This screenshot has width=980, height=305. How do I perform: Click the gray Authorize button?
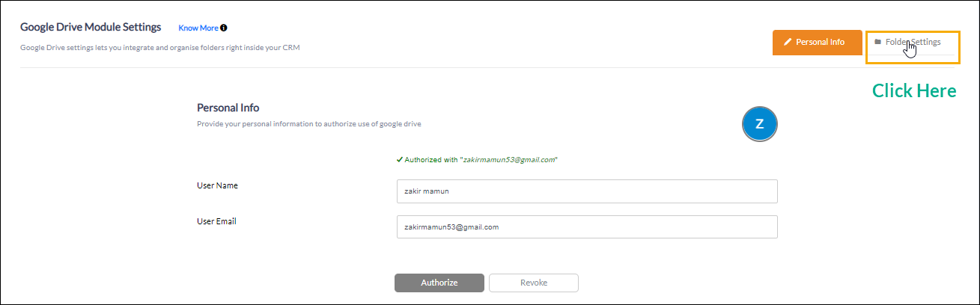tap(439, 283)
